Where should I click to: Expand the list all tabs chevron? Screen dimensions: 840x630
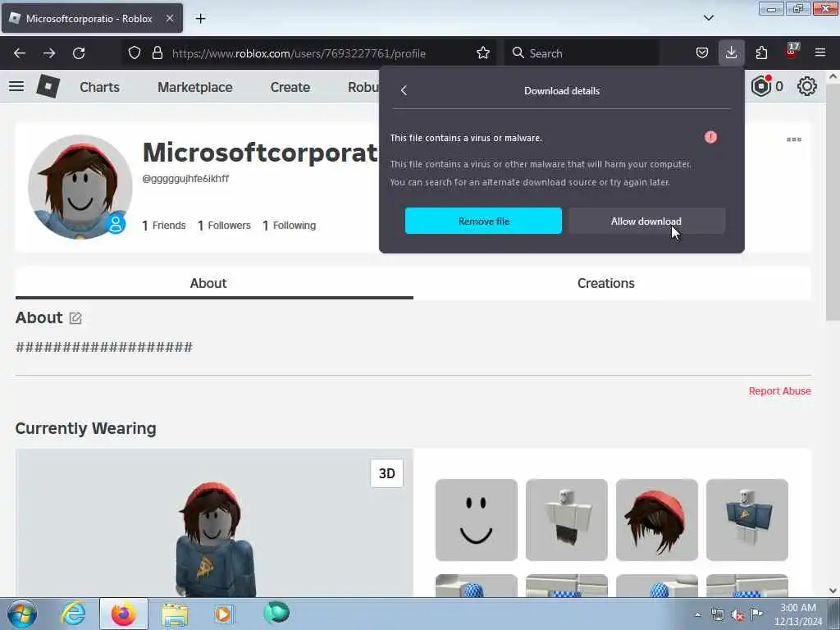pos(709,18)
